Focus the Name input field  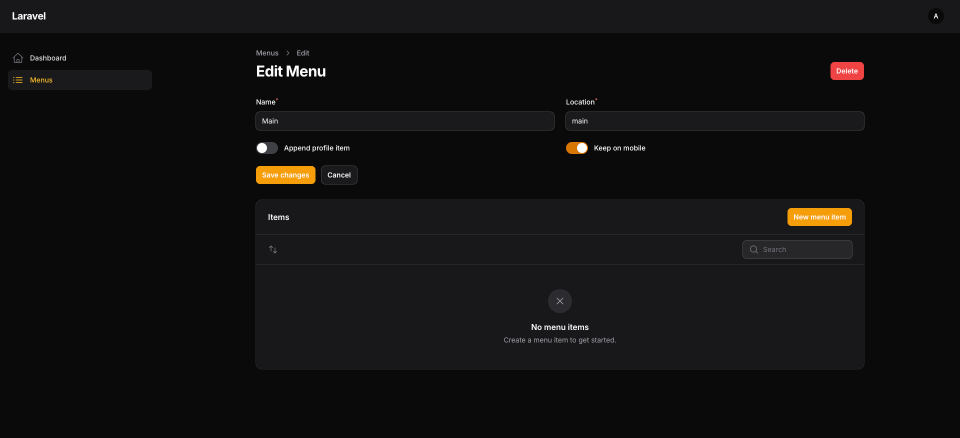coord(405,121)
